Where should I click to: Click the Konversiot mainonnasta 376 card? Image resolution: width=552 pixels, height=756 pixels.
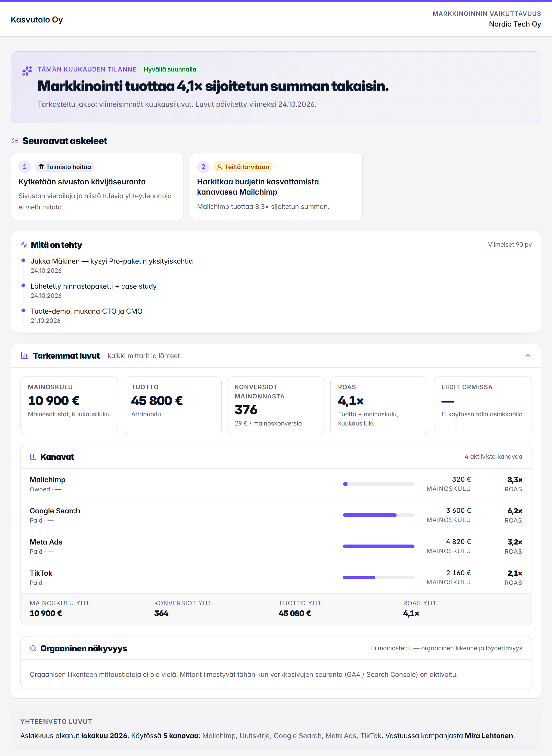(276, 405)
